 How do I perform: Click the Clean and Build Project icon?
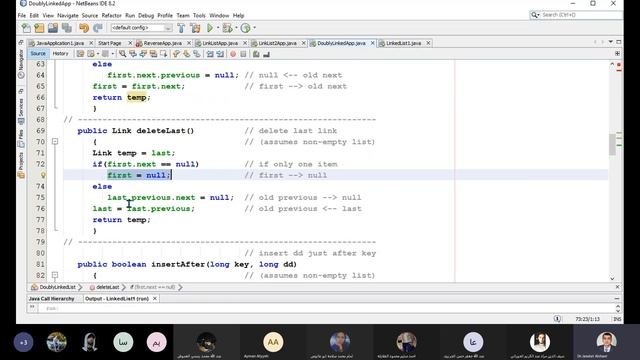click(x=195, y=28)
